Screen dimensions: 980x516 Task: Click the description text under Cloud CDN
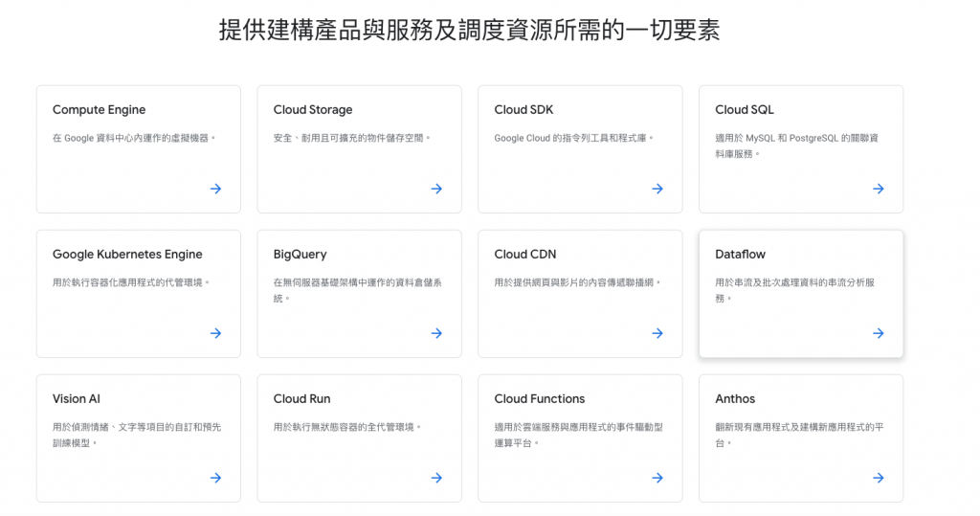tap(577, 282)
